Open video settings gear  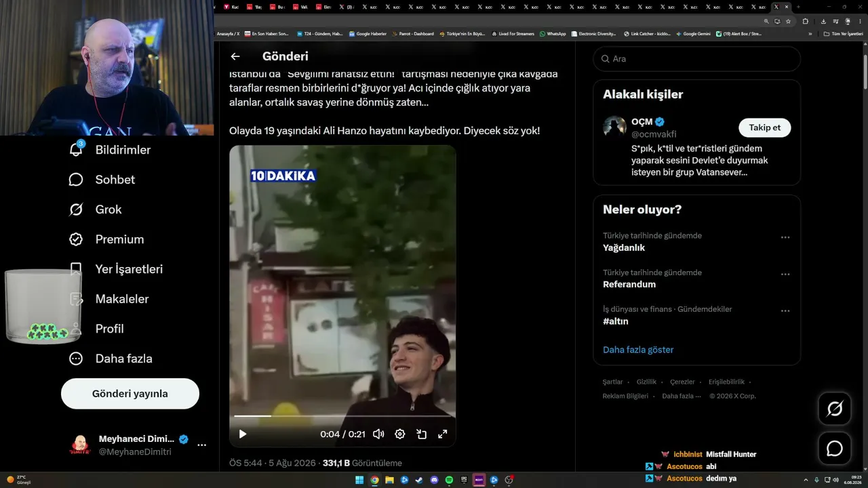tap(400, 434)
